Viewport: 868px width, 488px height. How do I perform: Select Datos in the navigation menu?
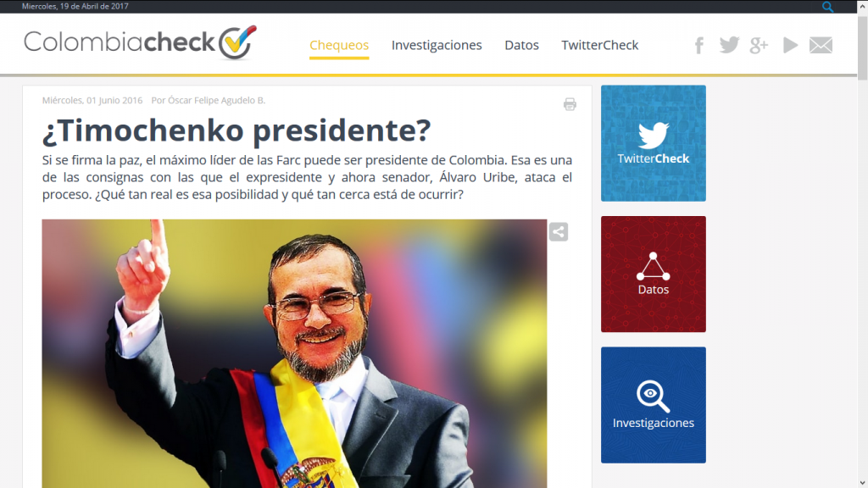521,46
